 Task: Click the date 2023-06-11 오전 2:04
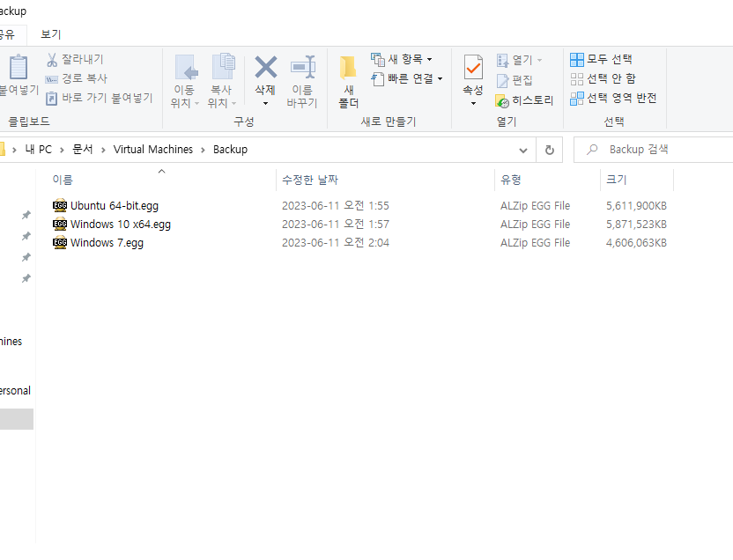pyautogui.click(x=335, y=243)
